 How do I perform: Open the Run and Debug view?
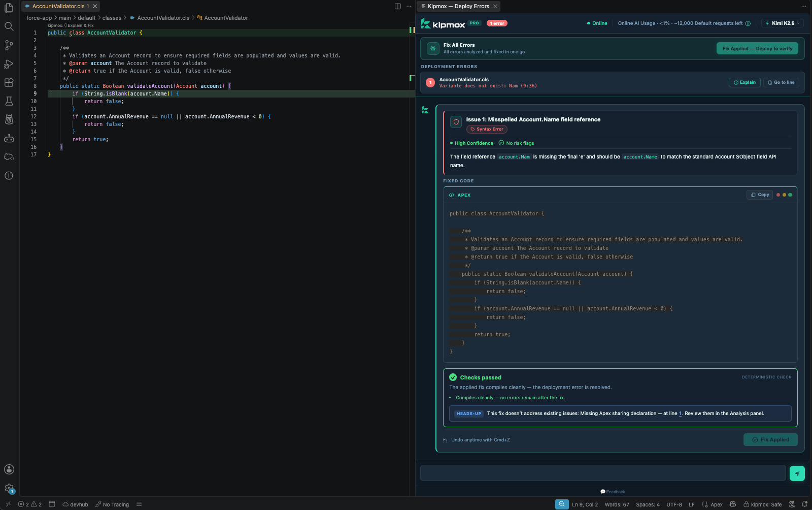click(9, 64)
